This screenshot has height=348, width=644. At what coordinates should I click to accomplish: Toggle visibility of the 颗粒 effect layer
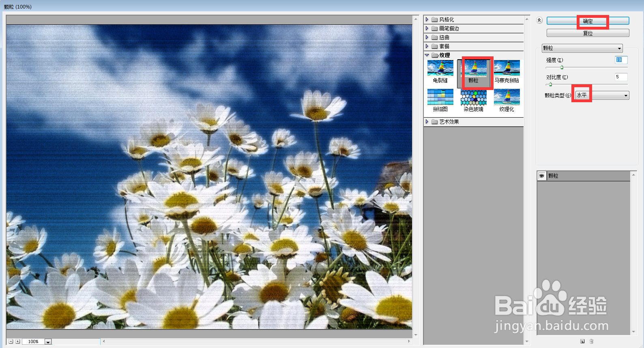[542, 176]
